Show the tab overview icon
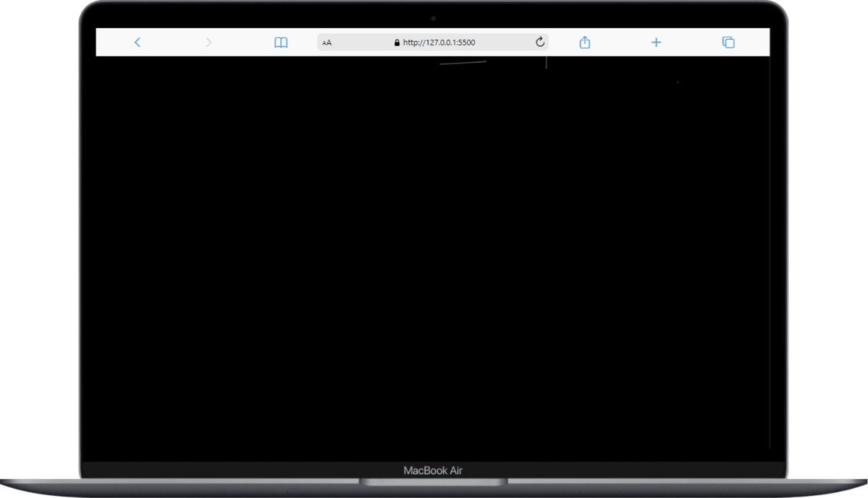 [x=728, y=43]
